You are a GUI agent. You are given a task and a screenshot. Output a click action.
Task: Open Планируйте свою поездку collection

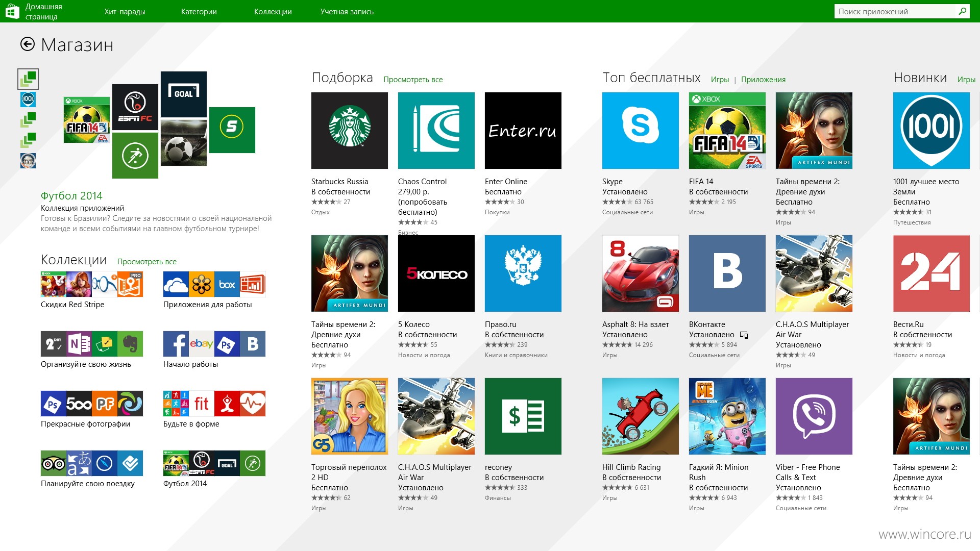[92, 463]
